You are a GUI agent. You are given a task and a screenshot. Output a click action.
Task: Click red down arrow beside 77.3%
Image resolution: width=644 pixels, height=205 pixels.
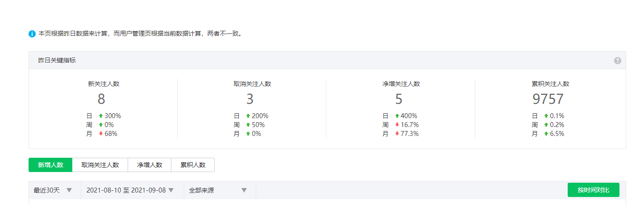(397, 134)
